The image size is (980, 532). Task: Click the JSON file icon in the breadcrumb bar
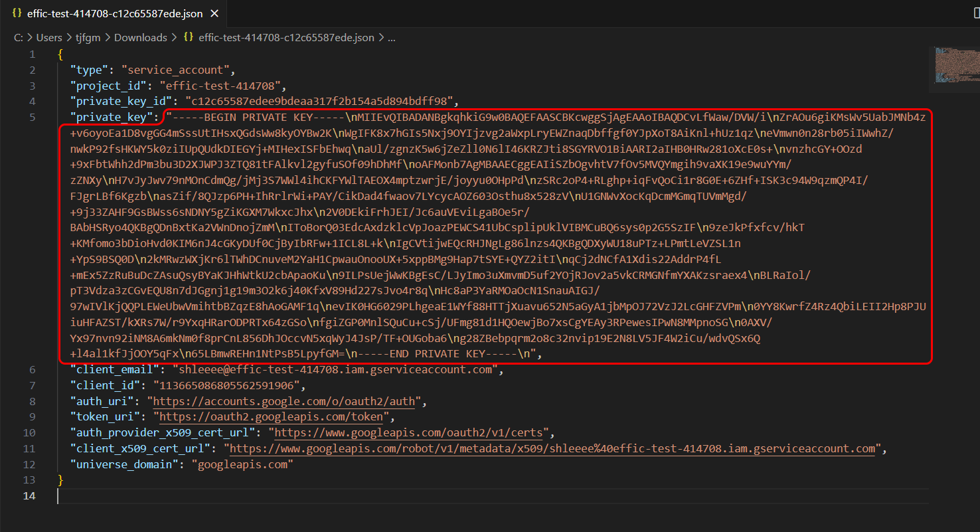tap(188, 38)
